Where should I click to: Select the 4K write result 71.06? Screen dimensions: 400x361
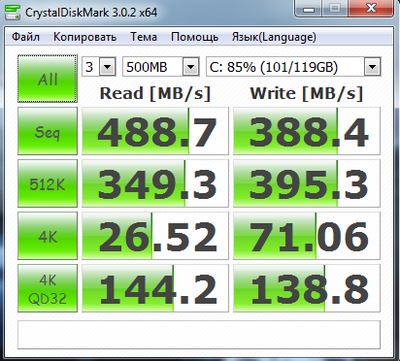click(x=307, y=236)
